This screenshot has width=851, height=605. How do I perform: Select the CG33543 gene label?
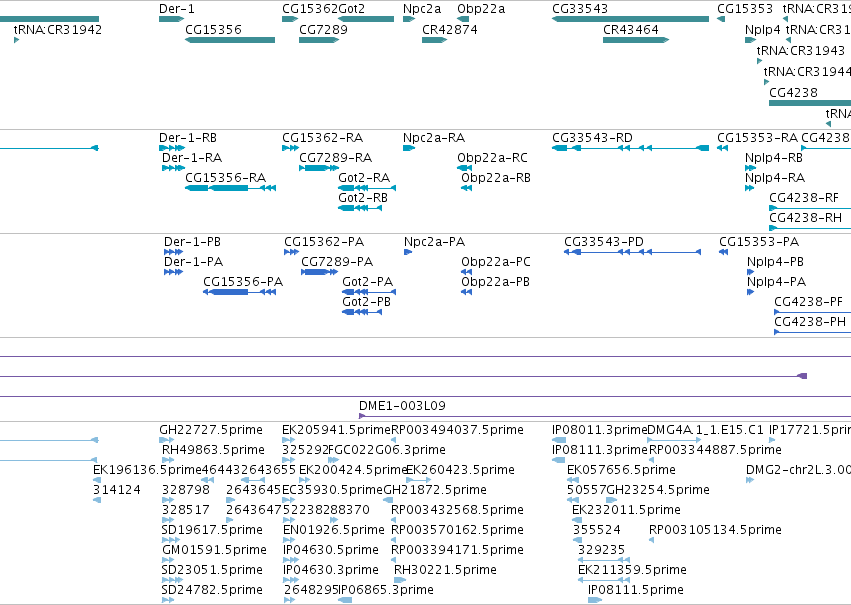pos(580,9)
